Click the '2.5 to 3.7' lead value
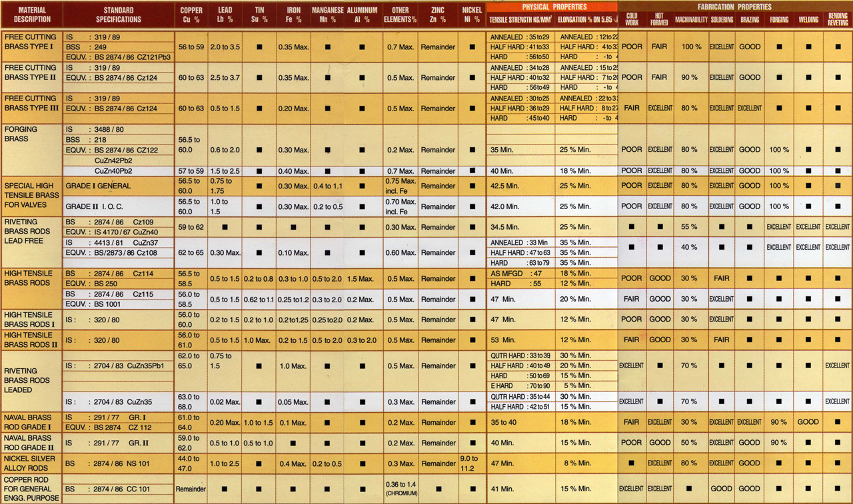This screenshot has height=504, width=853. point(225,78)
